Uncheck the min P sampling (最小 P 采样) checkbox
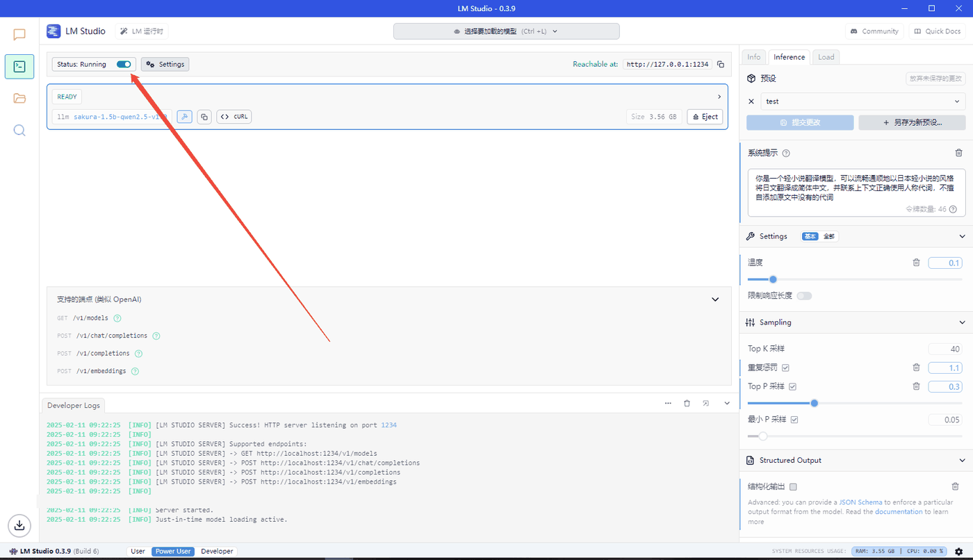 [794, 420]
